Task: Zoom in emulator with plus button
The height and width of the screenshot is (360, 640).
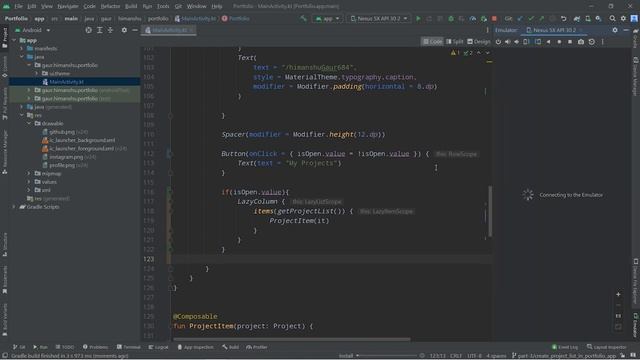Action: (618, 294)
